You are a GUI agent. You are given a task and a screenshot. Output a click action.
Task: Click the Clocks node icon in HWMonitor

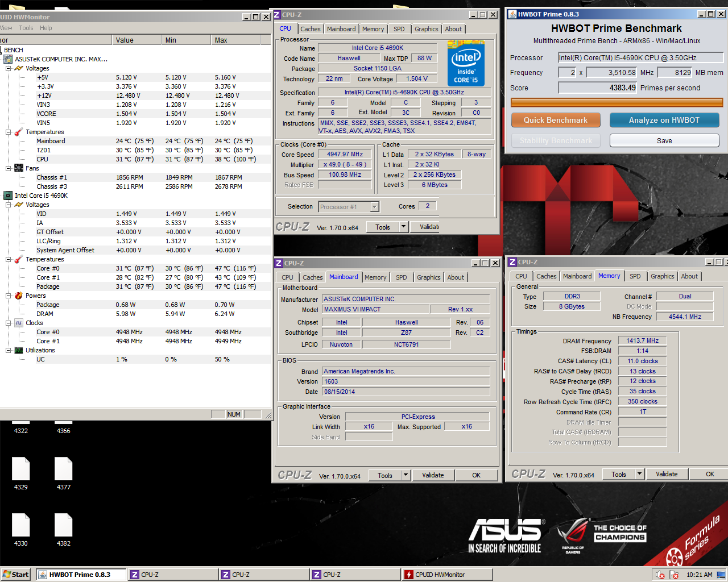click(x=19, y=323)
